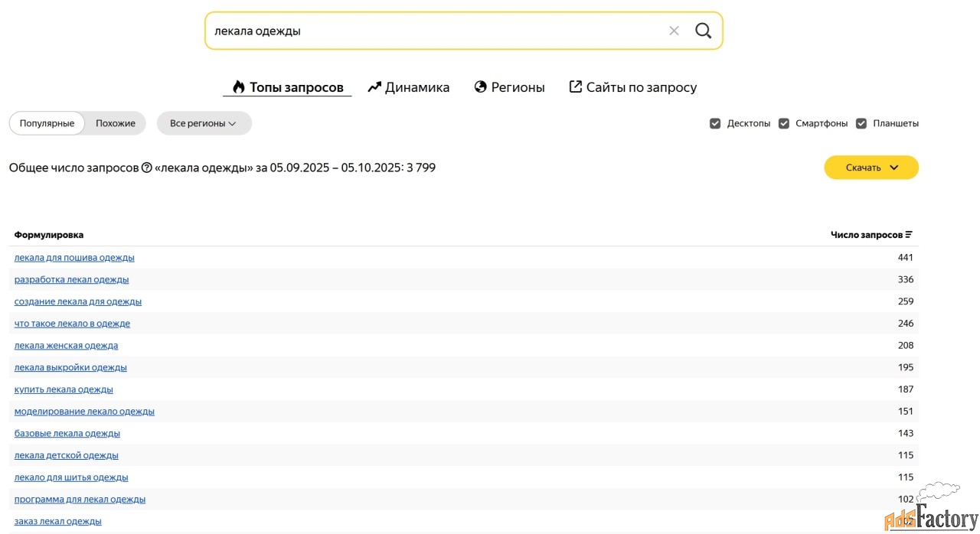
Task: Disable the Планшеты checkbox
Action: tap(861, 123)
